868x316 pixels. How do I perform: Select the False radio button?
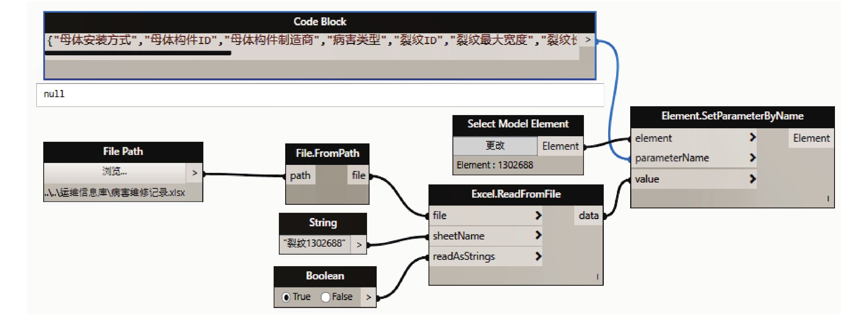click(x=325, y=298)
